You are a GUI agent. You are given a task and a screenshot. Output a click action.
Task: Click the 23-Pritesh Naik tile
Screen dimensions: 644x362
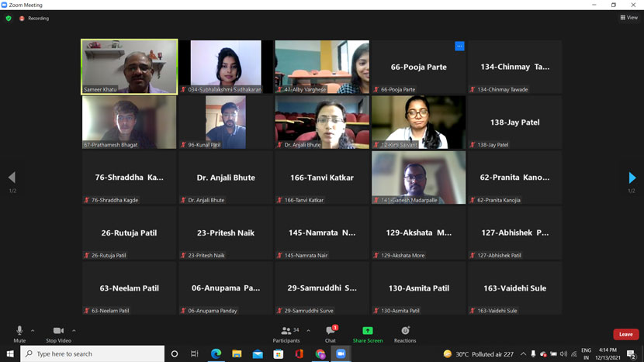click(226, 233)
